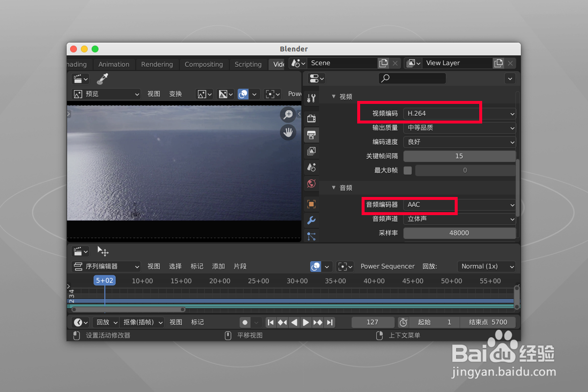This screenshot has height=392, width=588.
Task: Open the Scene properties icon tab
Action: coord(311,167)
